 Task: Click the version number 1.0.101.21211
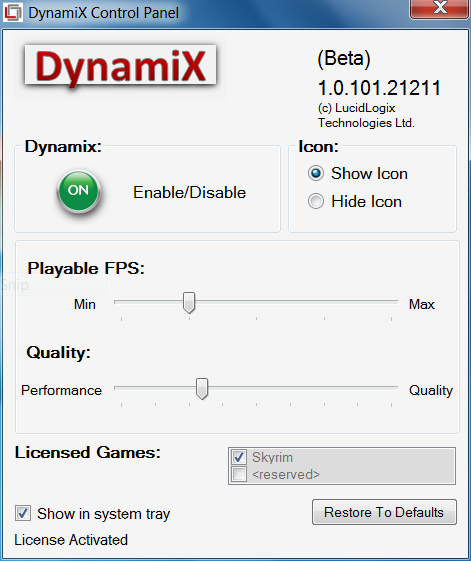pyautogui.click(x=379, y=88)
